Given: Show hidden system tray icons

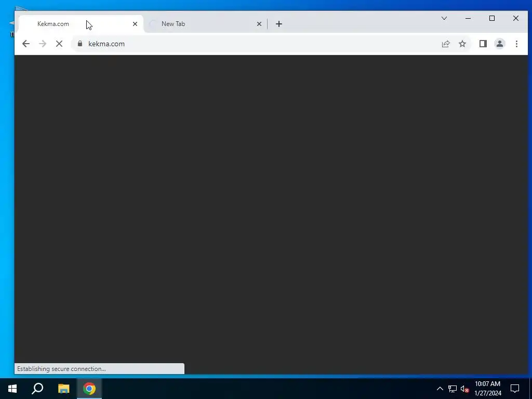Looking at the screenshot, I should [x=440, y=389].
